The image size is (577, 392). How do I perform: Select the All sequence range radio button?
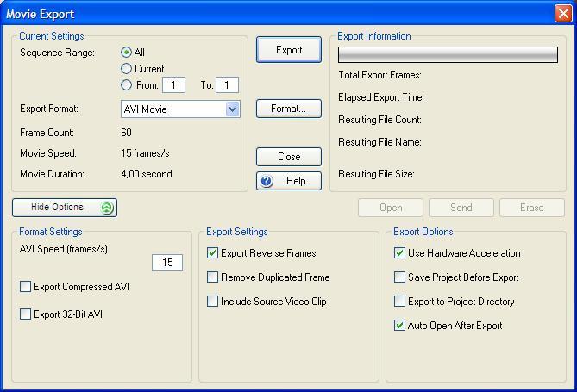point(126,53)
